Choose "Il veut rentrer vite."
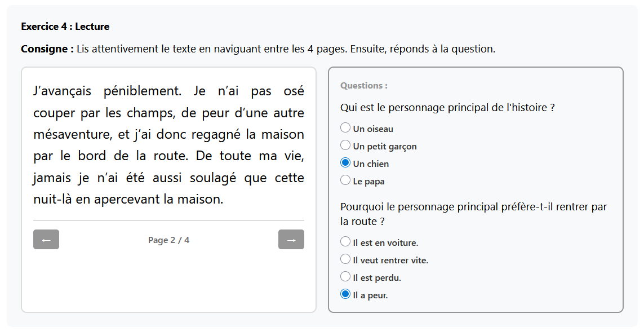Viewport: 644px width, 331px height. click(x=344, y=259)
